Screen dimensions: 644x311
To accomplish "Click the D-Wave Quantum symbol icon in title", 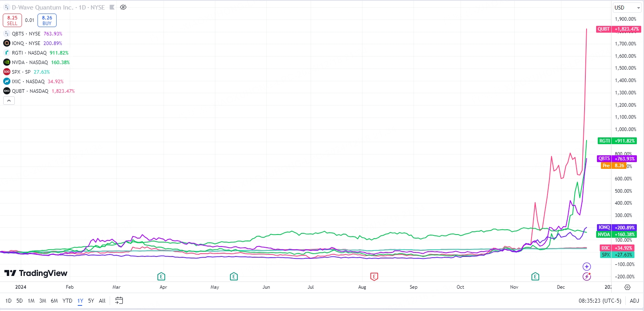I will tap(6, 7).
